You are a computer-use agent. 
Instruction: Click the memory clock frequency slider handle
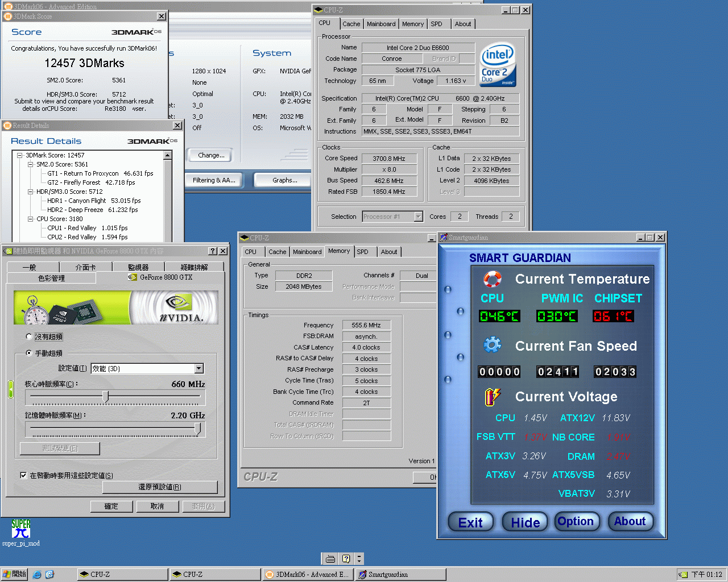197,428
